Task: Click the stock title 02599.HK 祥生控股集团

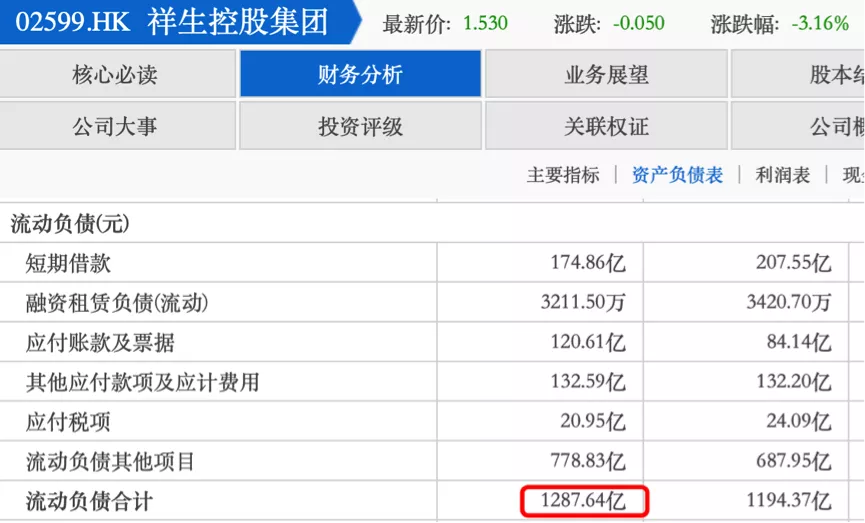Action: [x=172, y=23]
